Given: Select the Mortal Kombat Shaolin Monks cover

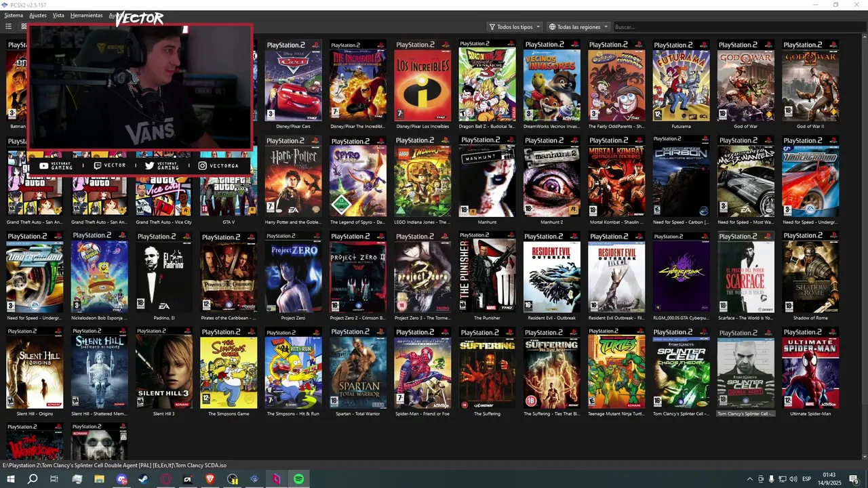Looking at the screenshot, I should [616, 176].
